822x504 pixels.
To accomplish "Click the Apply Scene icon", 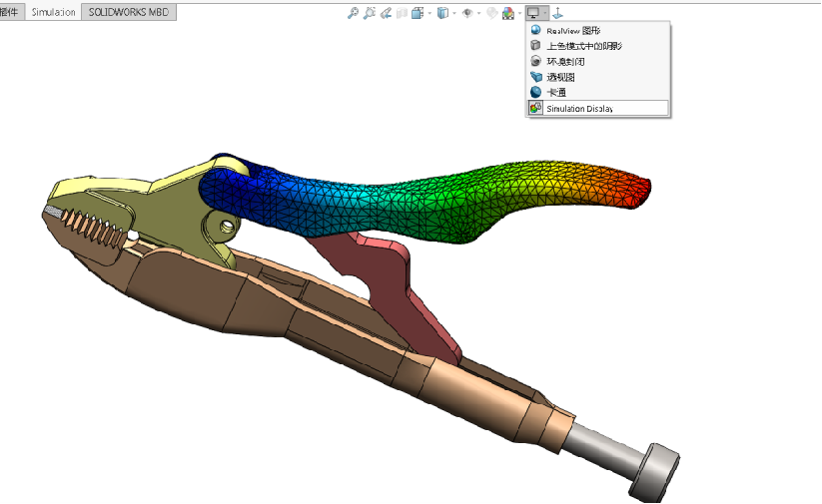I will point(507,13).
